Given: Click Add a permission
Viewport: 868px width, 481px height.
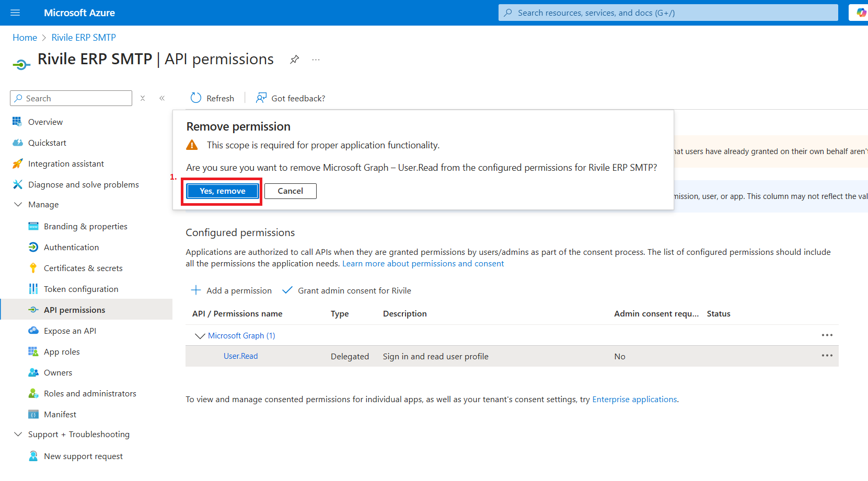Looking at the screenshot, I should (232, 290).
